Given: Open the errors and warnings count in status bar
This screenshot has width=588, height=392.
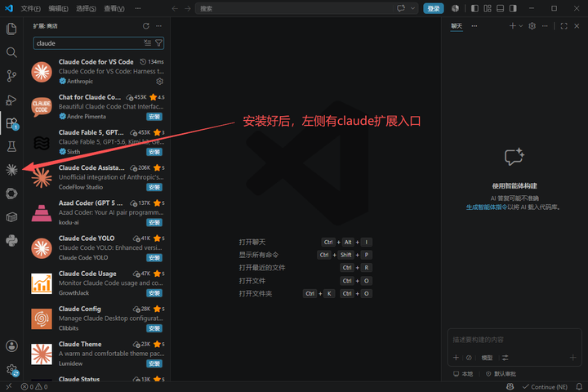Looking at the screenshot, I should tap(34, 386).
